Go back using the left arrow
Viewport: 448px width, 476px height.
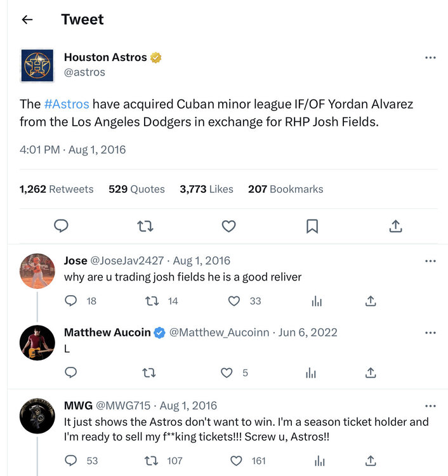(27, 20)
